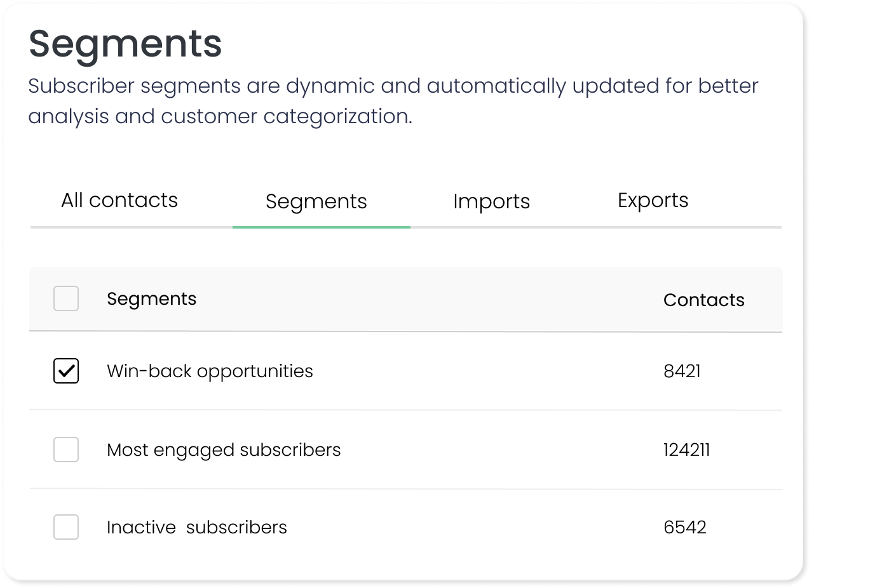Viewport: 882px width, 588px height.
Task: Go to the Imports tab
Action: 491,202
